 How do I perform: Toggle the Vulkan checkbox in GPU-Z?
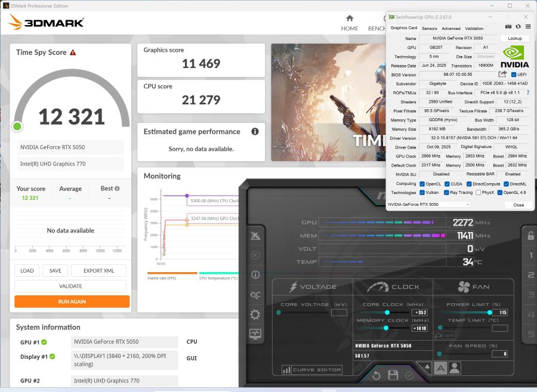(421, 192)
